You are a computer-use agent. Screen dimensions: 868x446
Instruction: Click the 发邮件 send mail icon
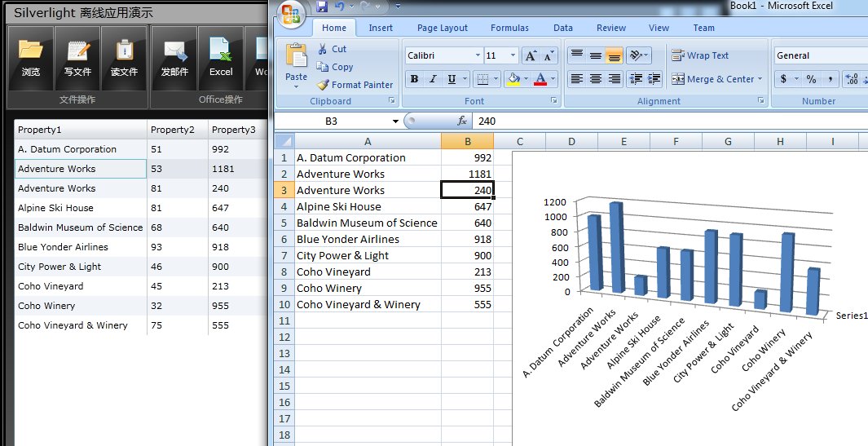[x=174, y=57]
